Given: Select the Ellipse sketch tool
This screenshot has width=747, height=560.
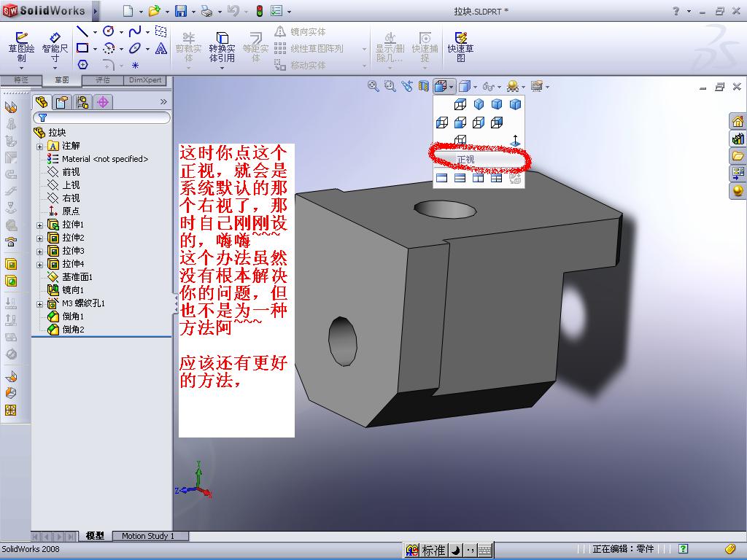Looking at the screenshot, I should click(135, 48).
